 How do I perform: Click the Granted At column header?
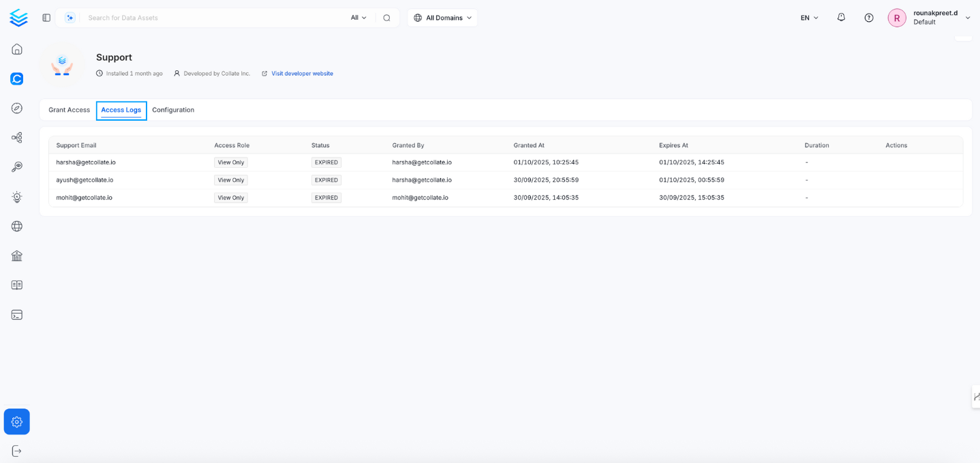click(x=529, y=145)
